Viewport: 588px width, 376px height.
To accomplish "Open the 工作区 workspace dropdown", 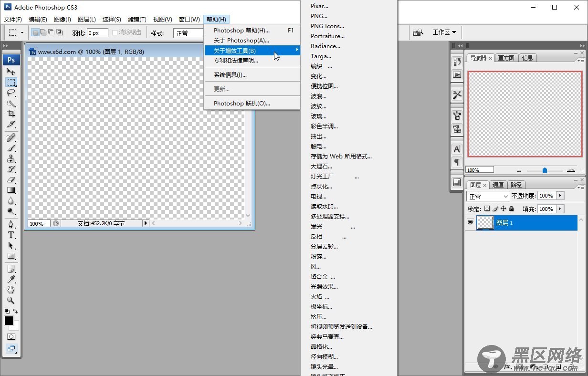I will pyautogui.click(x=444, y=32).
